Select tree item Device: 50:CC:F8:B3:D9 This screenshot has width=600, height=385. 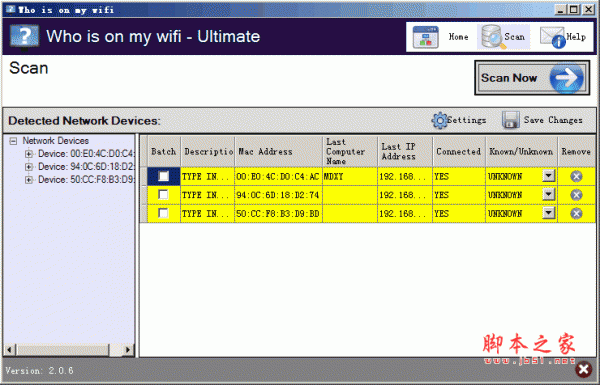click(x=86, y=179)
